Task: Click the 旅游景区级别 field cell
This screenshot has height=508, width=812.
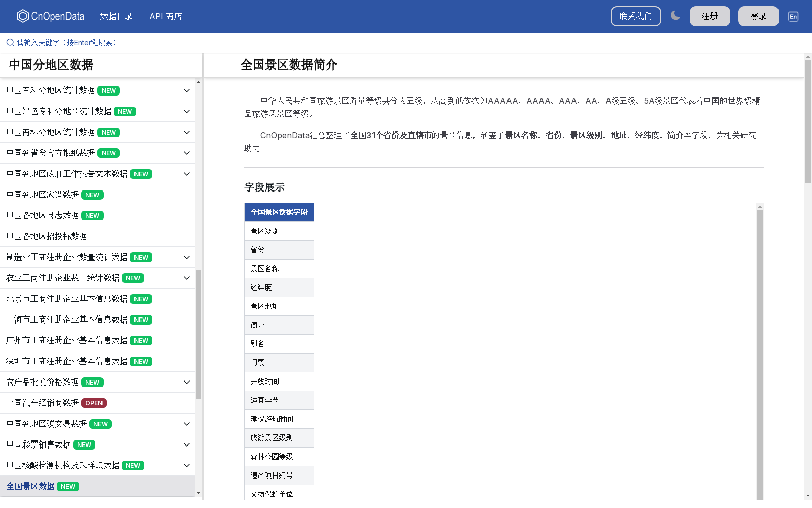Action: [279, 438]
